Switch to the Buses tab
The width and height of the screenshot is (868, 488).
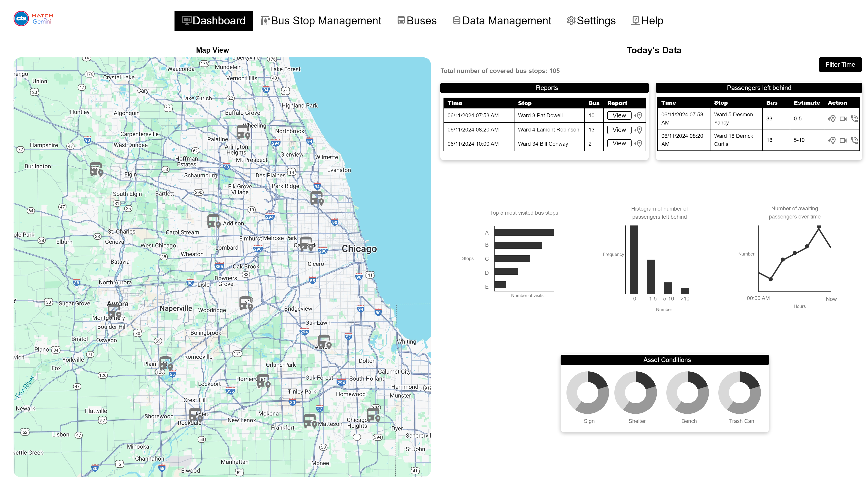point(416,21)
